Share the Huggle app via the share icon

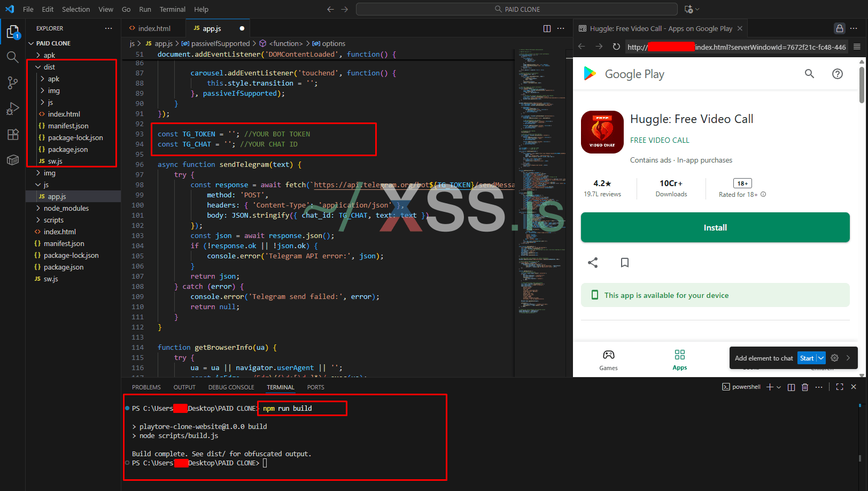coord(593,263)
